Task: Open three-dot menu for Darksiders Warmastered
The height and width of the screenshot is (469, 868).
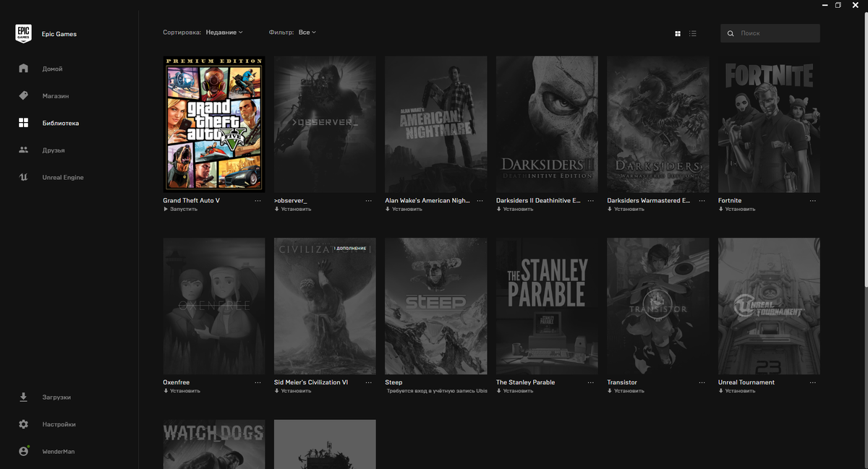Action: pyautogui.click(x=702, y=201)
